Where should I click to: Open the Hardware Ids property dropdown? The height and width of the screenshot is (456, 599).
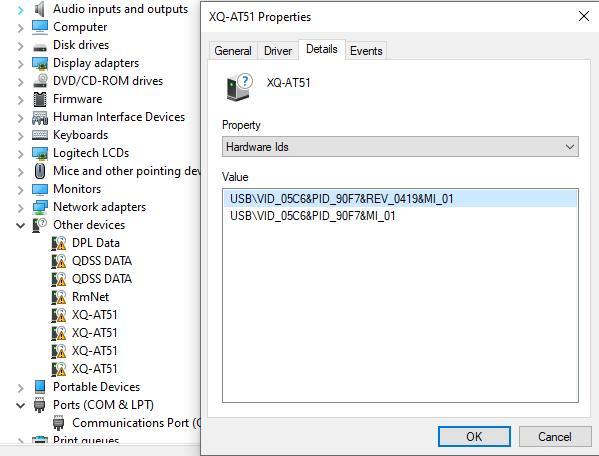click(x=400, y=147)
